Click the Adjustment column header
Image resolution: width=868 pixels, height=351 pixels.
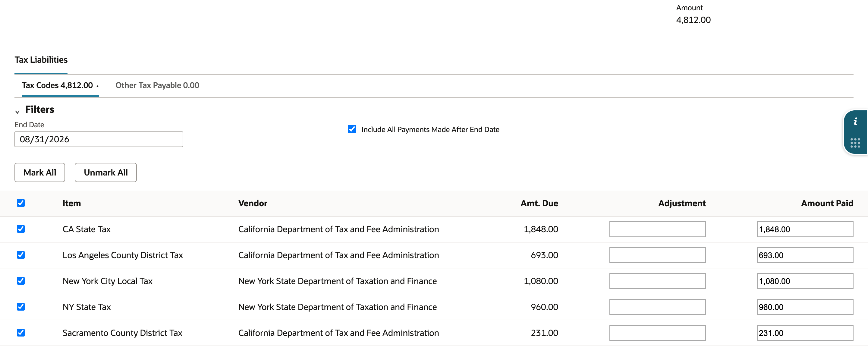coord(682,203)
